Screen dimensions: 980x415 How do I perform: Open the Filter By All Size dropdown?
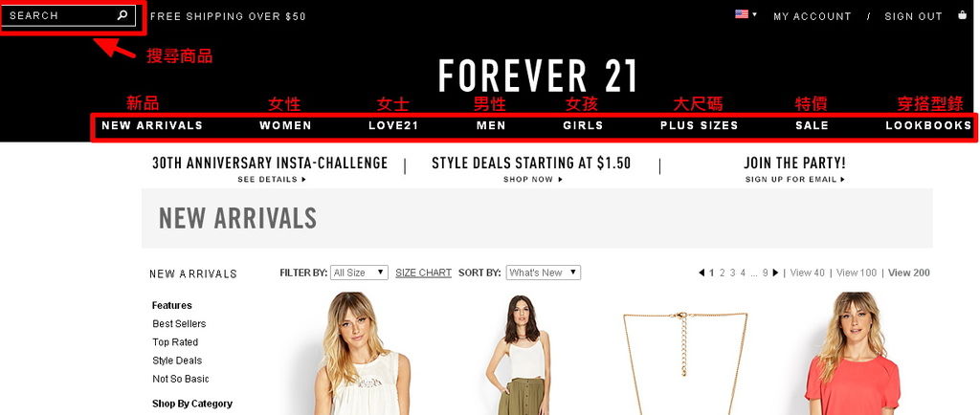pyautogui.click(x=359, y=273)
